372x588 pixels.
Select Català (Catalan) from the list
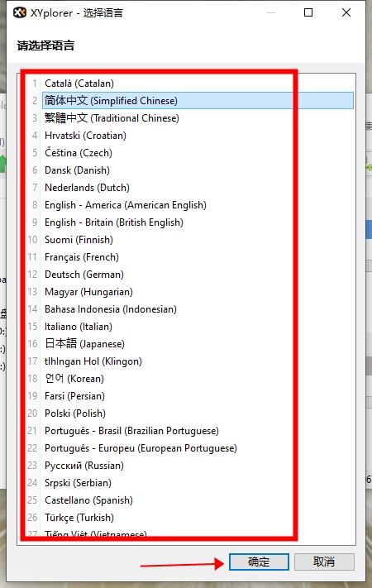(x=79, y=84)
